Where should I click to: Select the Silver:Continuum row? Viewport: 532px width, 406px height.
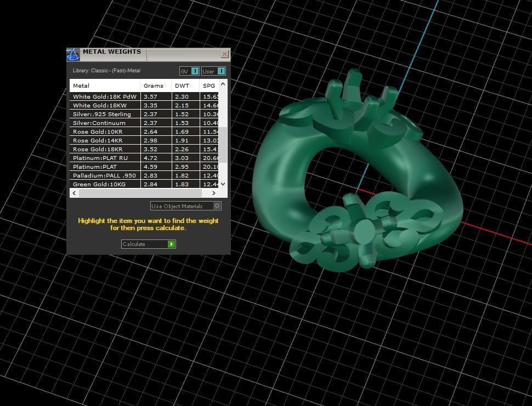point(144,123)
